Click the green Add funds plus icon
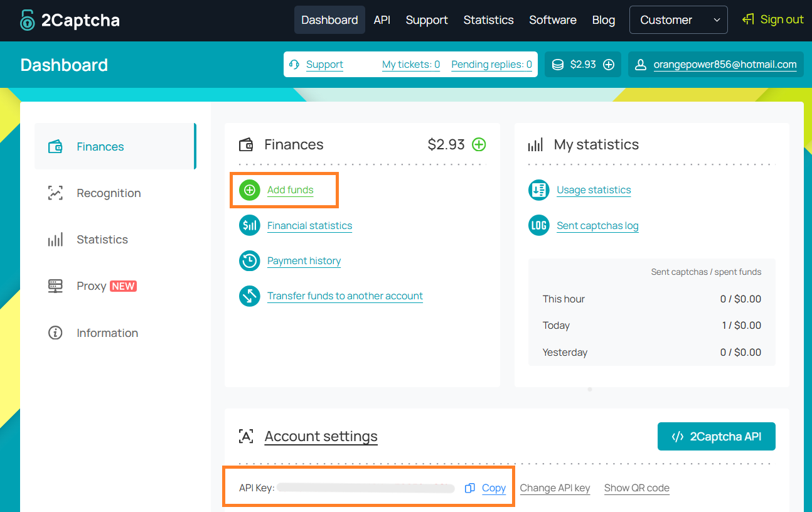812x512 pixels. [x=249, y=189]
